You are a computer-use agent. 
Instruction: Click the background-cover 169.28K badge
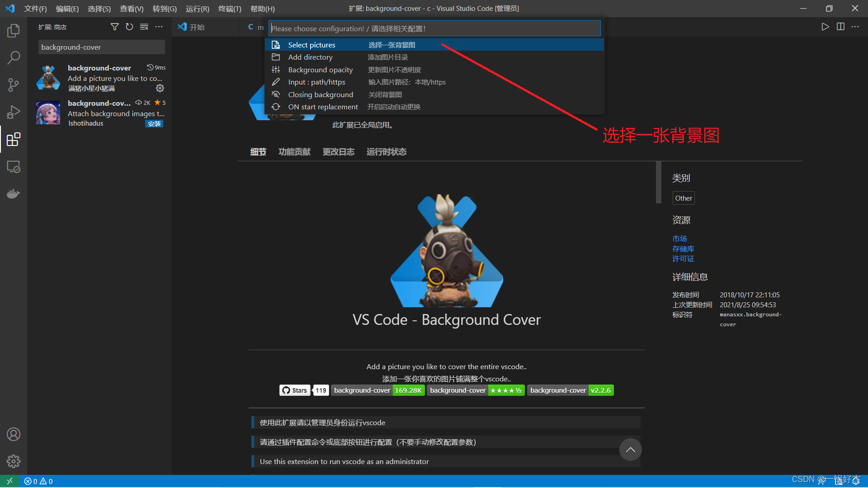tap(378, 390)
